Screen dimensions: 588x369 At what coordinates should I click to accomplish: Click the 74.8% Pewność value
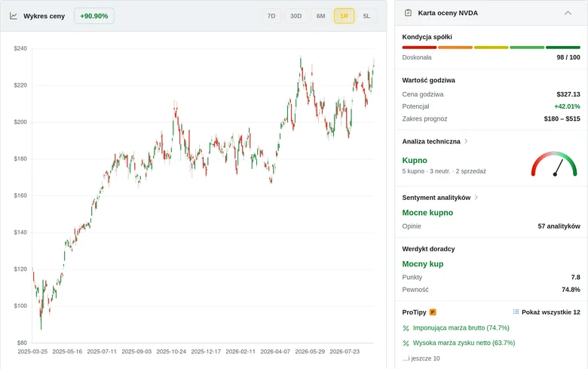click(x=571, y=290)
